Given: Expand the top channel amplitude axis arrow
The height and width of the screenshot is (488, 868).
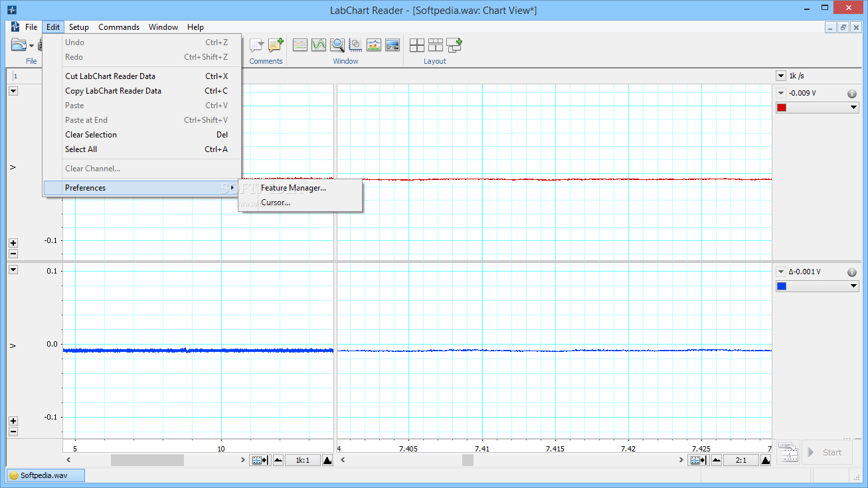Looking at the screenshot, I should 12,167.
